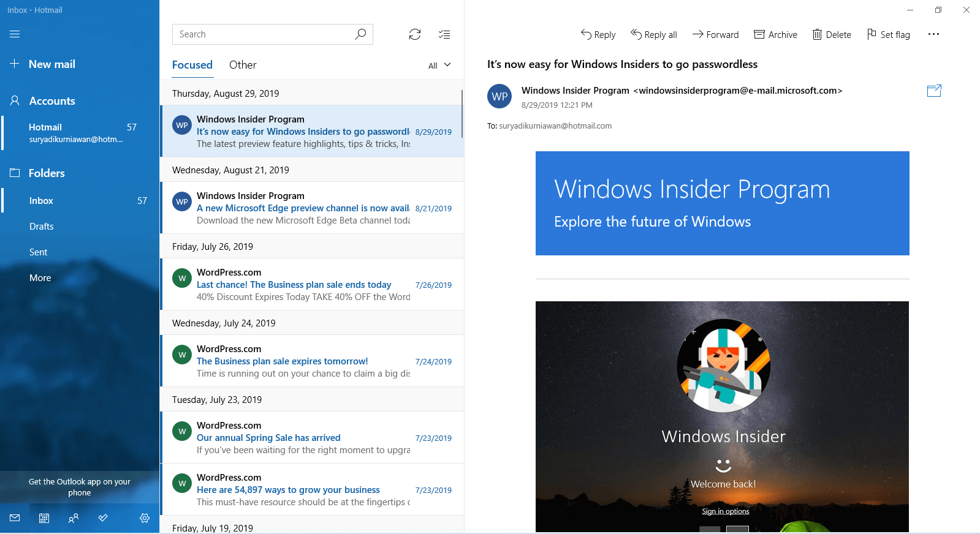The width and height of the screenshot is (980, 534).
Task: Open Business plan sale expires tomorrow email
Action: tap(313, 361)
